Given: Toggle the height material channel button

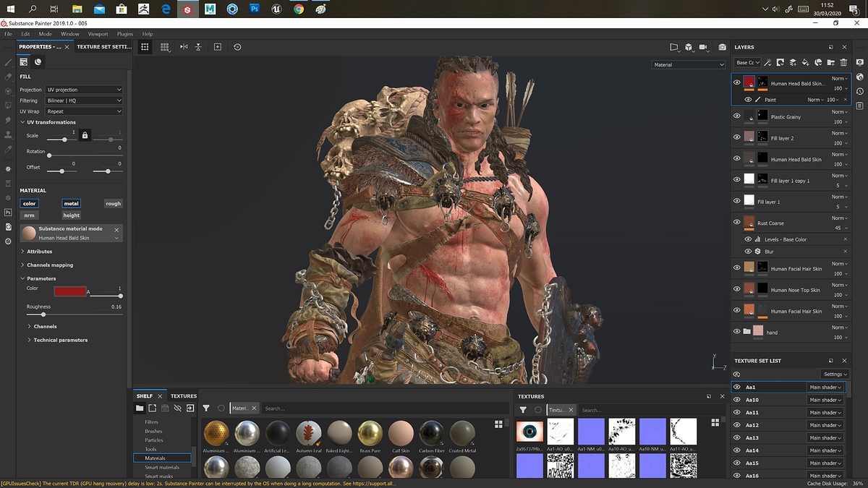Looking at the screenshot, I should pyautogui.click(x=72, y=215).
